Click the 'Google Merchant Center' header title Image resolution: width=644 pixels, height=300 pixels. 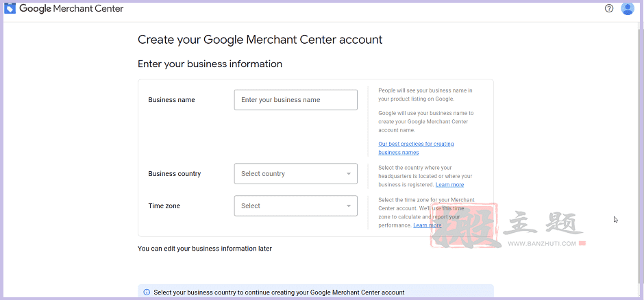(x=71, y=9)
